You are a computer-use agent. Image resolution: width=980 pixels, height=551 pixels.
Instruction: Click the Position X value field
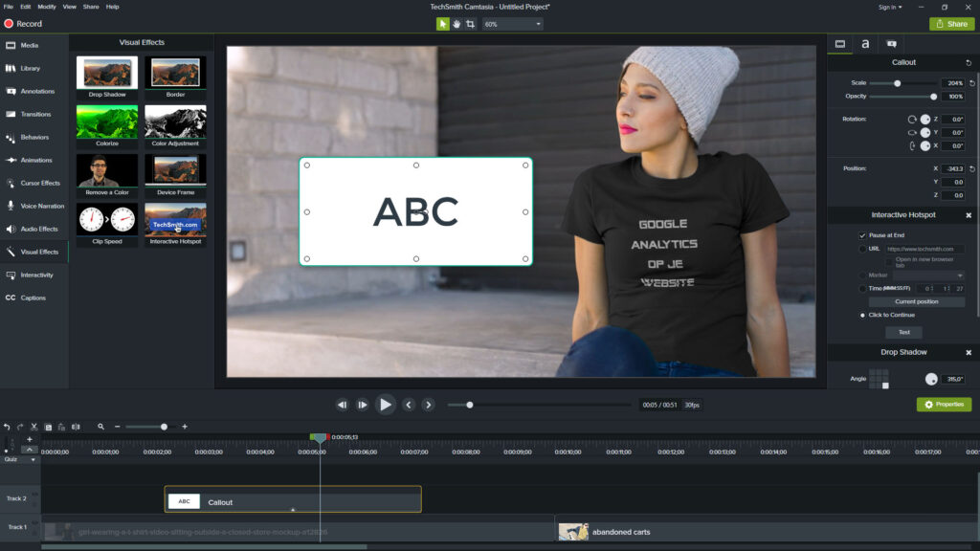(x=953, y=168)
